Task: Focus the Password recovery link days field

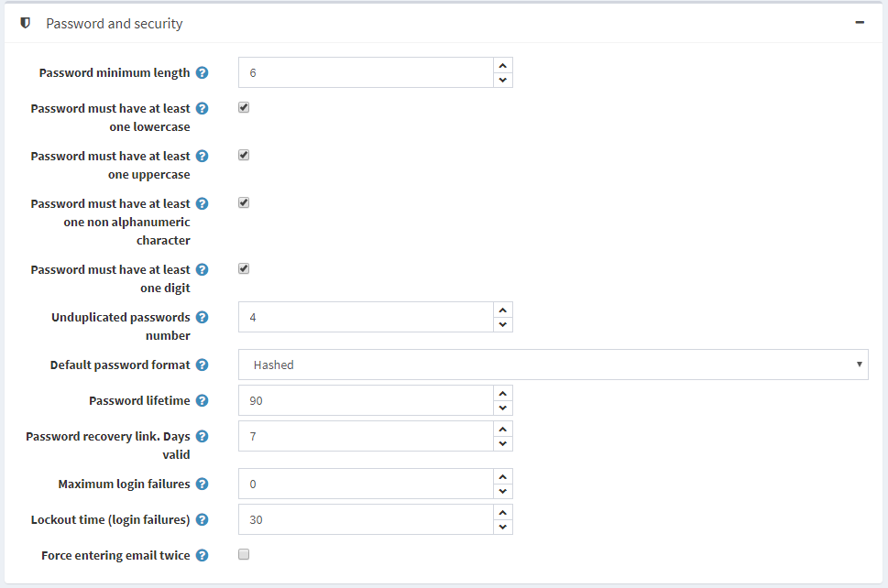Action: [x=365, y=436]
